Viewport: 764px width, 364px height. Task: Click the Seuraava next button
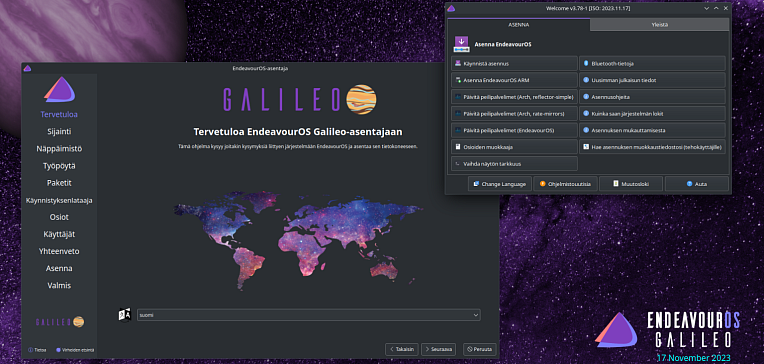point(439,349)
